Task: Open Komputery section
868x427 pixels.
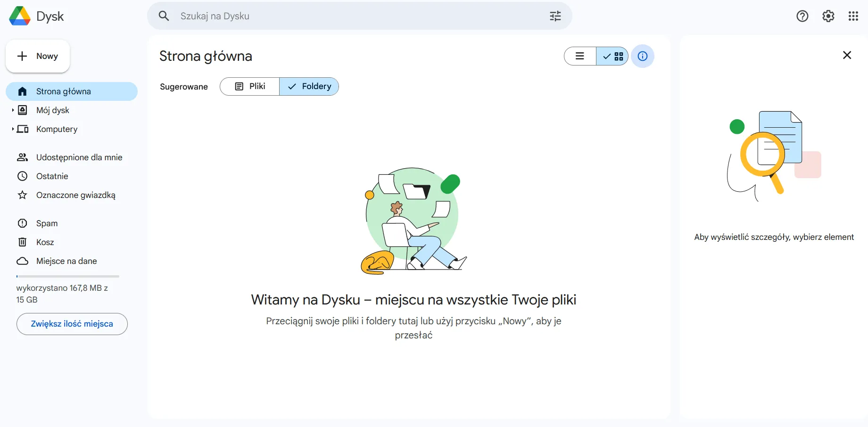Action: point(72,129)
